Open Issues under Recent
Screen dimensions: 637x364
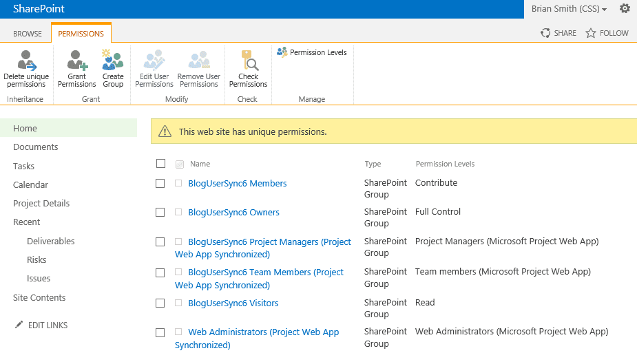coord(39,279)
